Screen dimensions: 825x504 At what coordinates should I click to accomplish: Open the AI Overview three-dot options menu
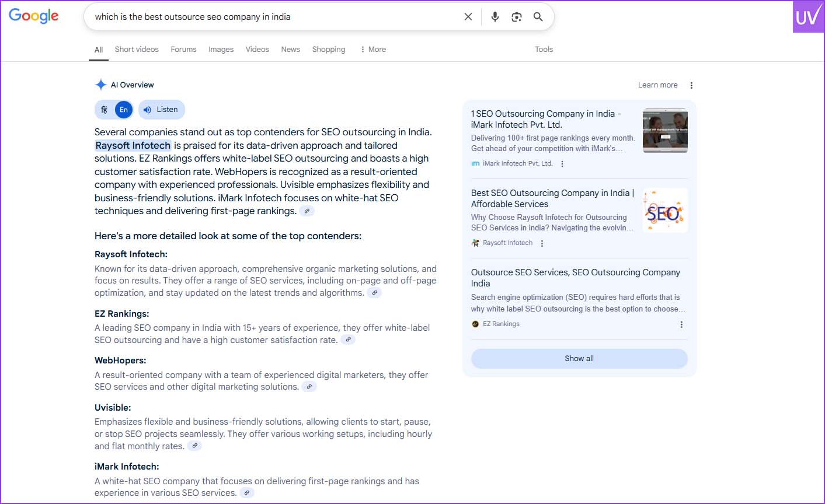(691, 85)
